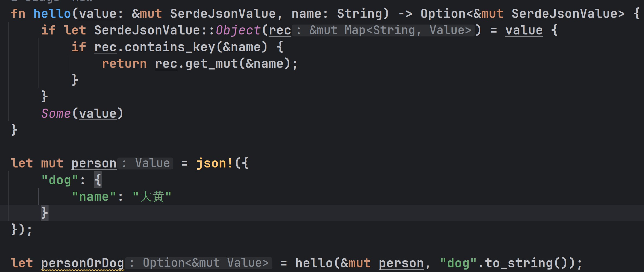Screen dimensions: 644x272
Task: Click the "大黄" string value
Action: (152, 197)
